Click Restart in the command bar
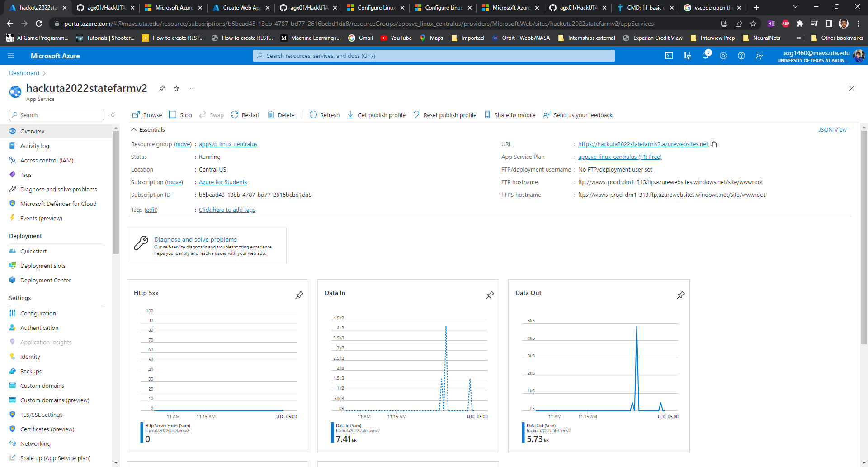Image resolution: width=868 pixels, height=467 pixels. point(245,115)
